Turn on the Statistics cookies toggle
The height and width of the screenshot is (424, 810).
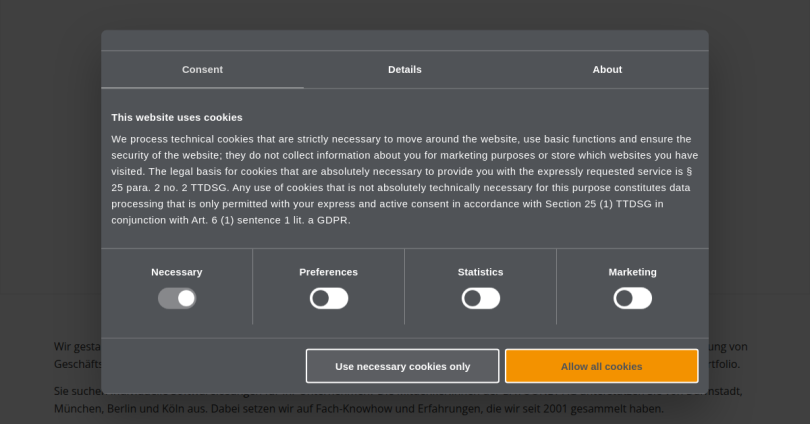coord(480,298)
